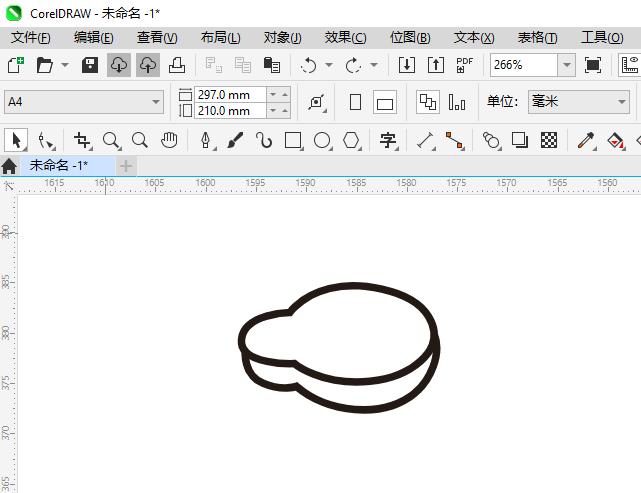This screenshot has height=493, width=641.
Task: Select the Artistic Media brush tool
Action: click(235, 141)
